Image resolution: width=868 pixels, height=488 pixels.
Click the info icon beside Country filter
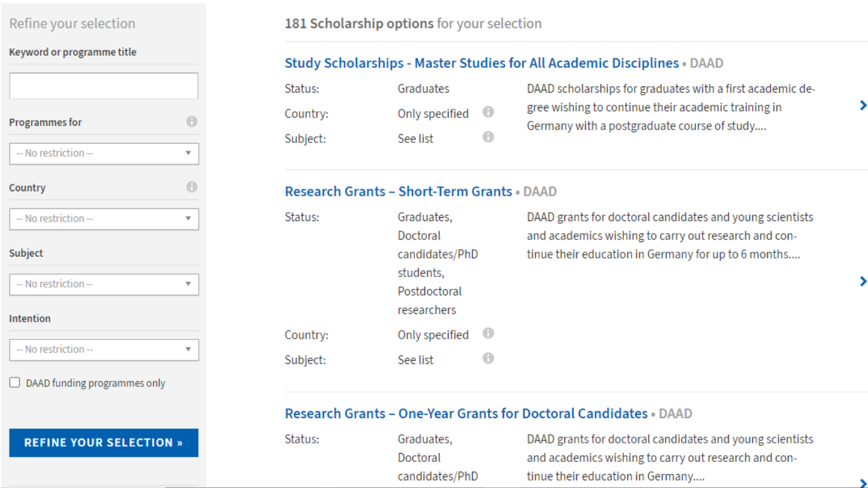click(x=191, y=187)
